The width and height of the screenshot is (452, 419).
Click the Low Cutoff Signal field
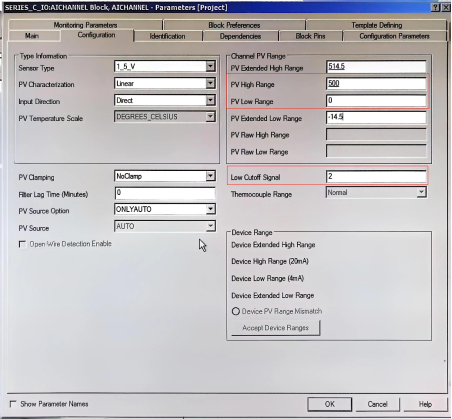click(x=376, y=176)
